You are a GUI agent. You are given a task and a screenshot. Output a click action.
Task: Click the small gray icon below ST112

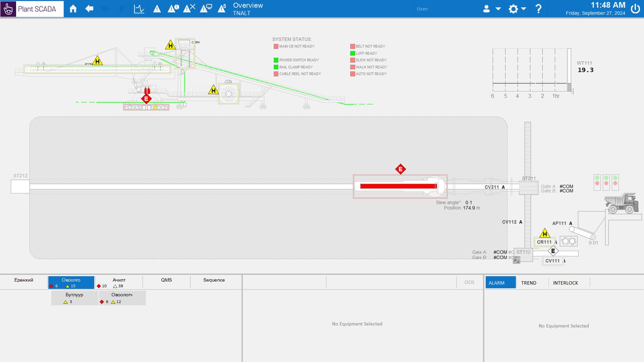[516, 260]
